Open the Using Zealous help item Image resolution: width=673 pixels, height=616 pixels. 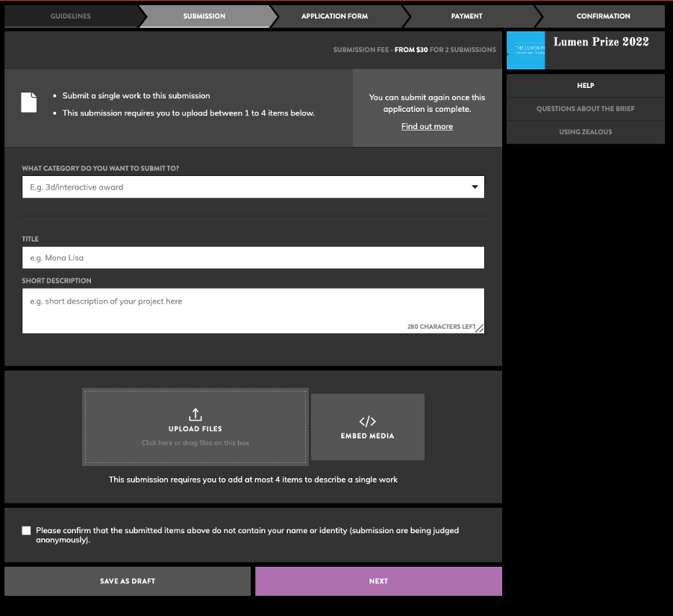(586, 132)
